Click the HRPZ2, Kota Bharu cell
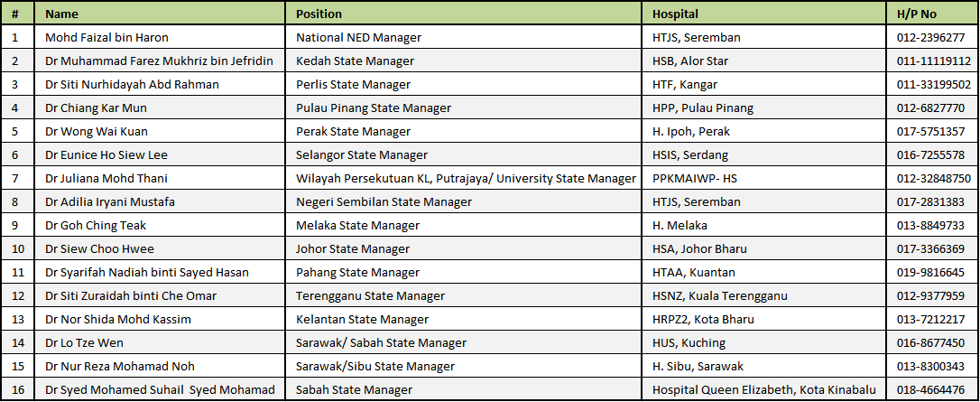 point(764,320)
